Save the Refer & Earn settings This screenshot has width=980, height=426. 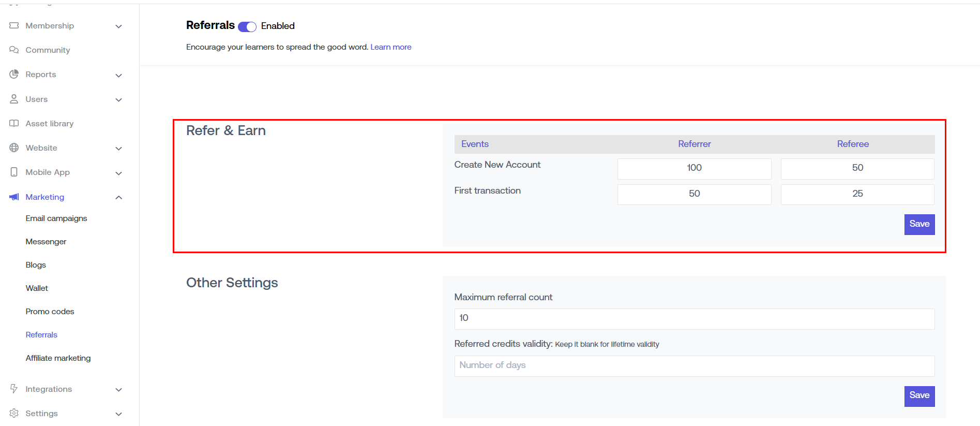pos(919,224)
